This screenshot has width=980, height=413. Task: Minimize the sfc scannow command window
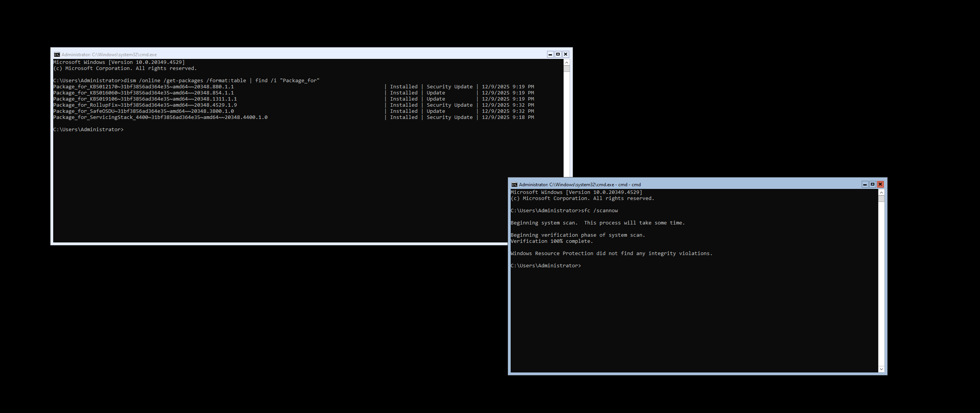click(865, 184)
